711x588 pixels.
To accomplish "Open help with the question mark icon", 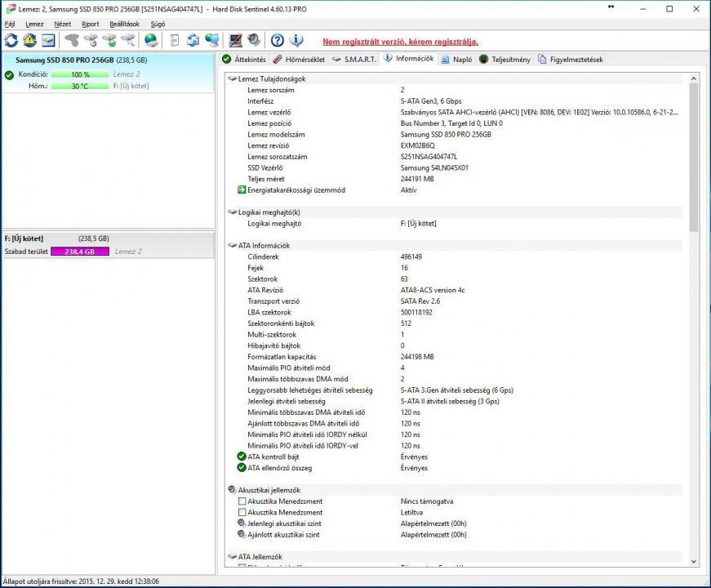I will pyautogui.click(x=277, y=40).
